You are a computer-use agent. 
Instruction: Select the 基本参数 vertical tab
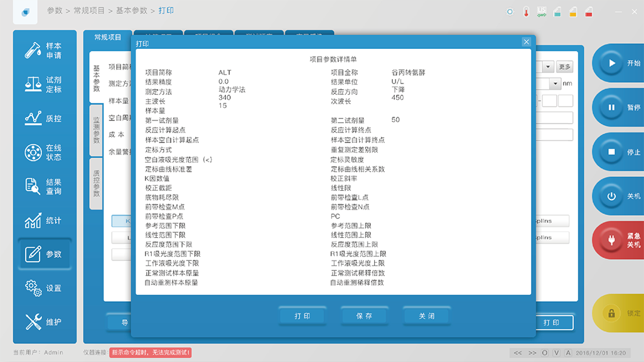[x=97, y=78]
